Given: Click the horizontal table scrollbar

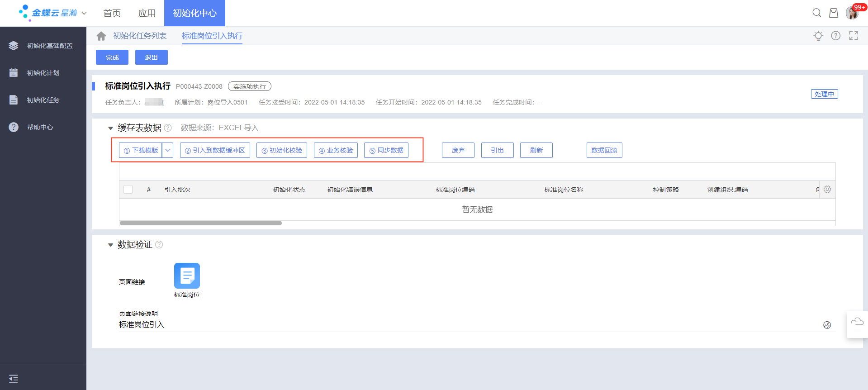Looking at the screenshot, I should tap(201, 223).
